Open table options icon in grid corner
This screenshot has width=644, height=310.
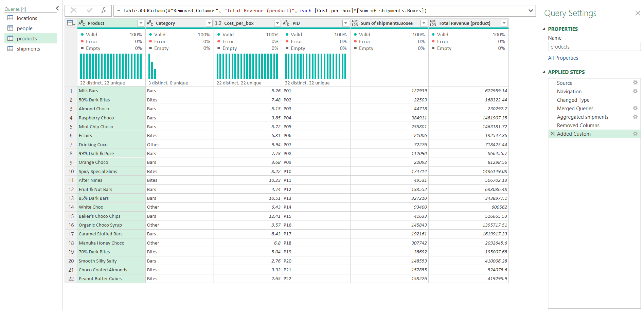(71, 23)
